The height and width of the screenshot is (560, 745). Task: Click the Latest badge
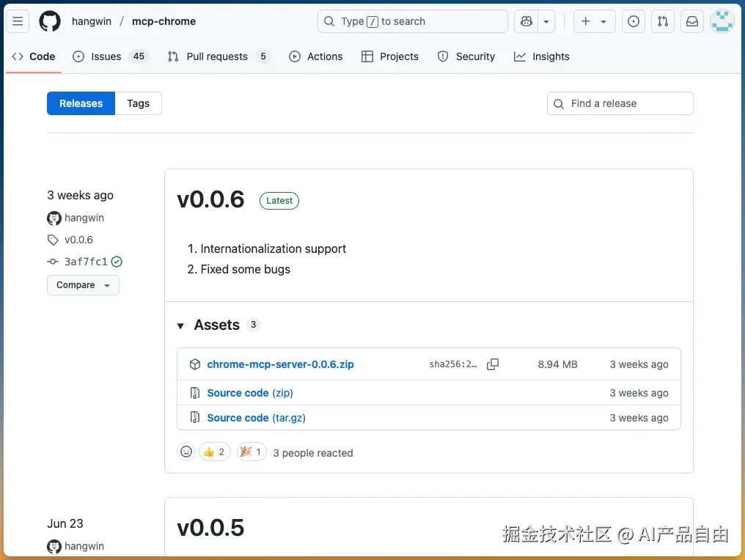pyautogui.click(x=279, y=201)
